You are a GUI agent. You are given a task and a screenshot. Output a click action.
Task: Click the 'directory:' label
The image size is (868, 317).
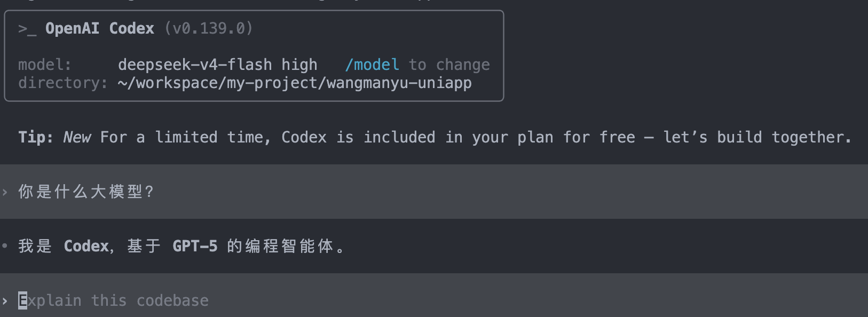pyautogui.click(x=63, y=83)
